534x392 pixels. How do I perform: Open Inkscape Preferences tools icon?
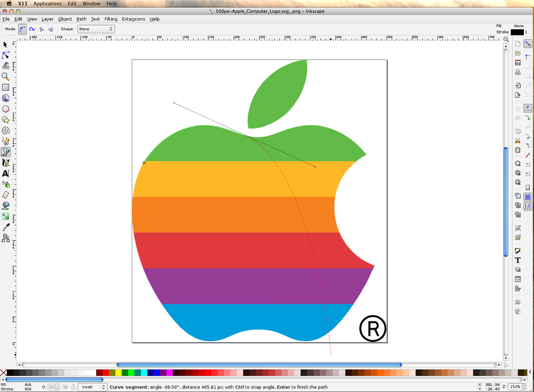pyautogui.click(x=518, y=302)
